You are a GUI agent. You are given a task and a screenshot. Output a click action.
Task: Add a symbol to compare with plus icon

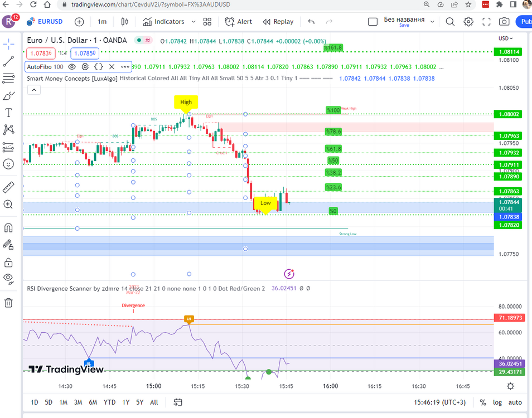79,22
